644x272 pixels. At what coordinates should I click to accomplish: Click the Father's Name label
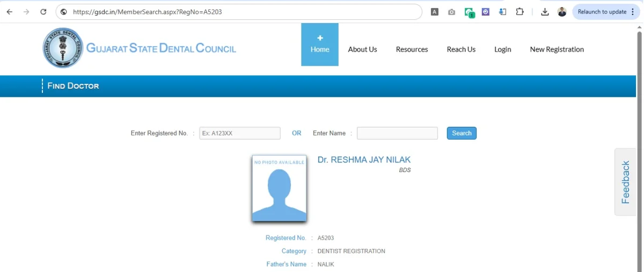pos(287,264)
